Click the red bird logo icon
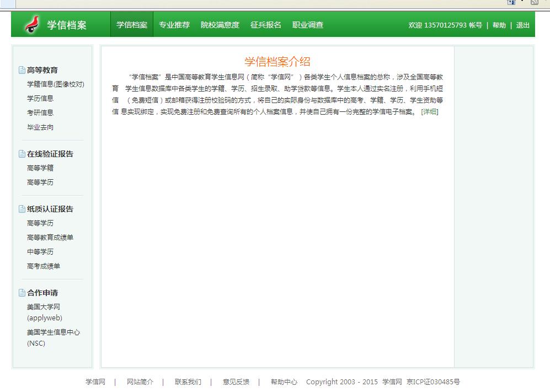This screenshot has width=550, height=392. pyautogui.click(x=32, y=25)
